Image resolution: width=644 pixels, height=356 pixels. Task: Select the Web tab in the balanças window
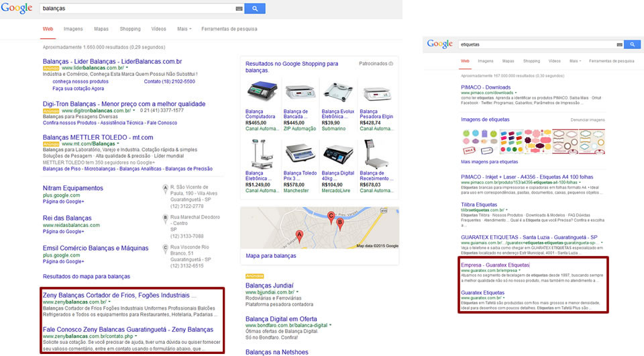click(x=48, y=29)
